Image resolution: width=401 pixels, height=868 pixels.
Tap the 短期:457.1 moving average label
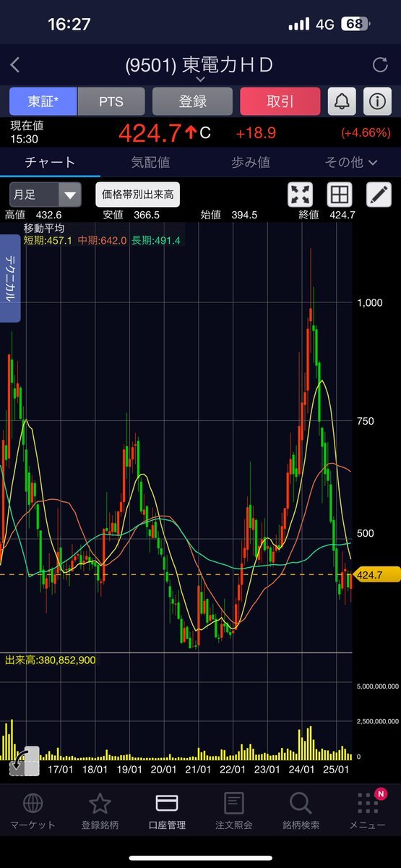point(46,240)
